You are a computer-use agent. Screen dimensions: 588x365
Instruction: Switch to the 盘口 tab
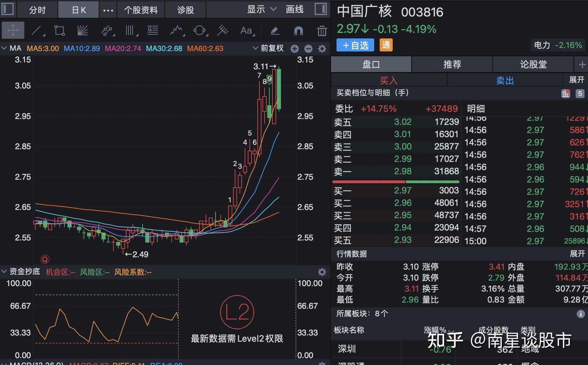pos(371,64)
